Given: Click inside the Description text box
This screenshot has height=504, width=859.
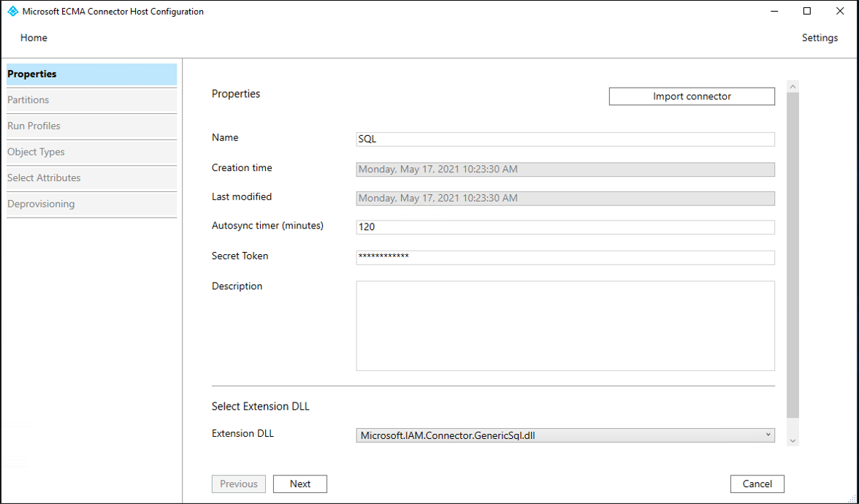Looking at the screenshot, I should 565,326.
